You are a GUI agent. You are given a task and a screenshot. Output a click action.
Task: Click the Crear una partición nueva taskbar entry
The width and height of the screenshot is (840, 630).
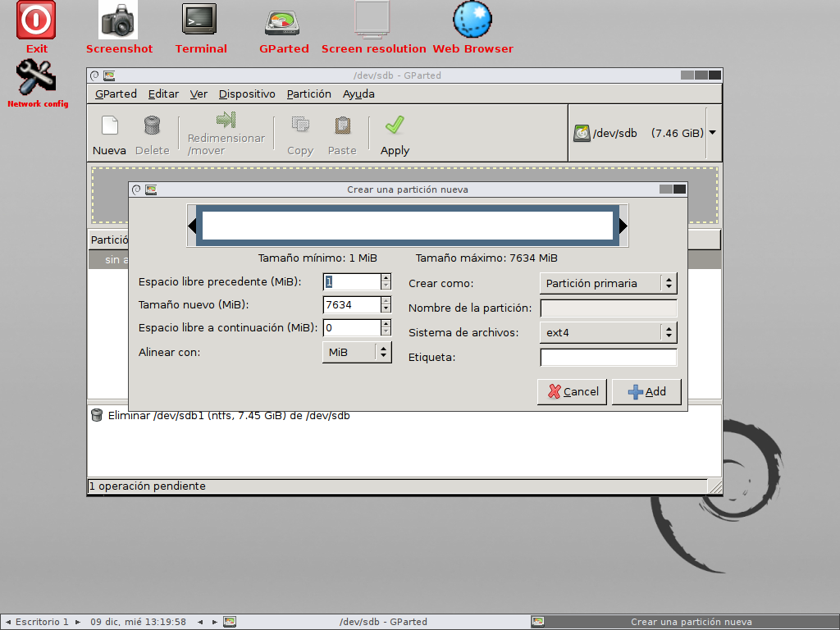pyautogui.click(x=685, y=622)
